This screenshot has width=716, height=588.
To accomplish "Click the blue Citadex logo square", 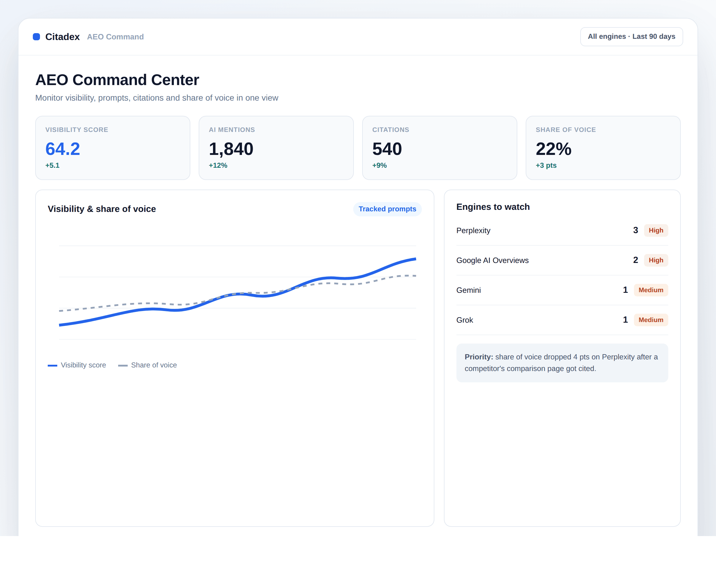I will (36, 37).
